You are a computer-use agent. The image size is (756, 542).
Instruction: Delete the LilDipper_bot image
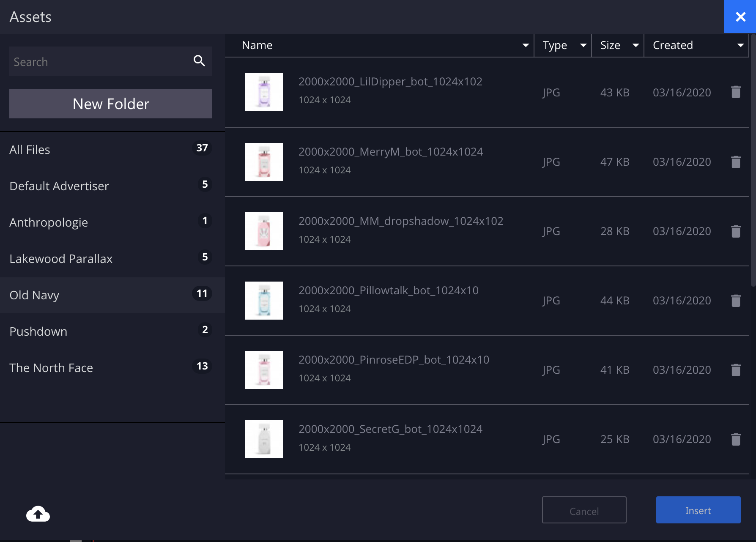pos(736,92)
